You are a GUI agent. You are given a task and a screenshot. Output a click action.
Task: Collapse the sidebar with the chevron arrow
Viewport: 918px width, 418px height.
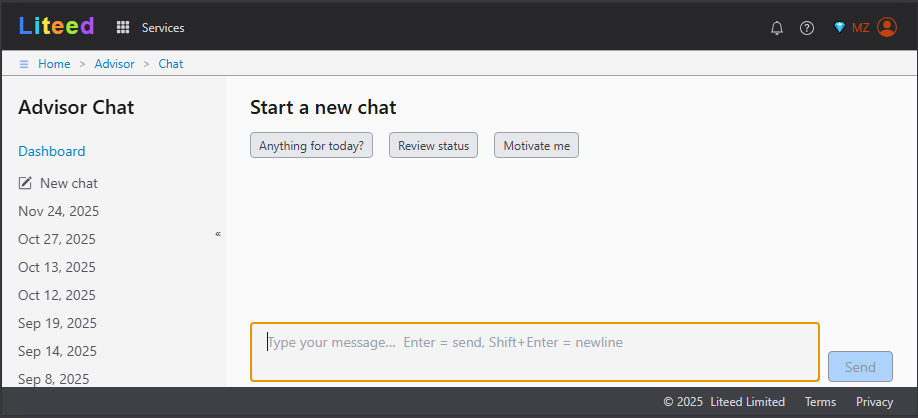coord(218,234)
